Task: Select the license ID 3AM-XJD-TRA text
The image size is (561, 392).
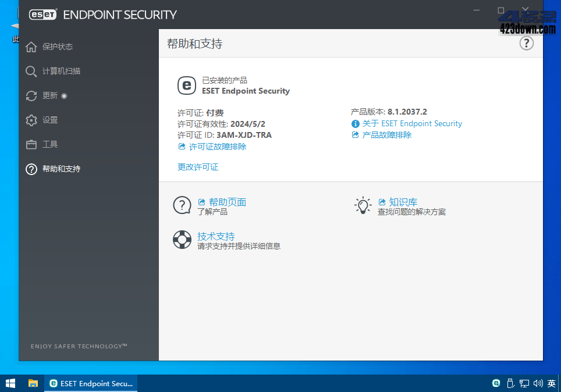Action: click(244, 135)
